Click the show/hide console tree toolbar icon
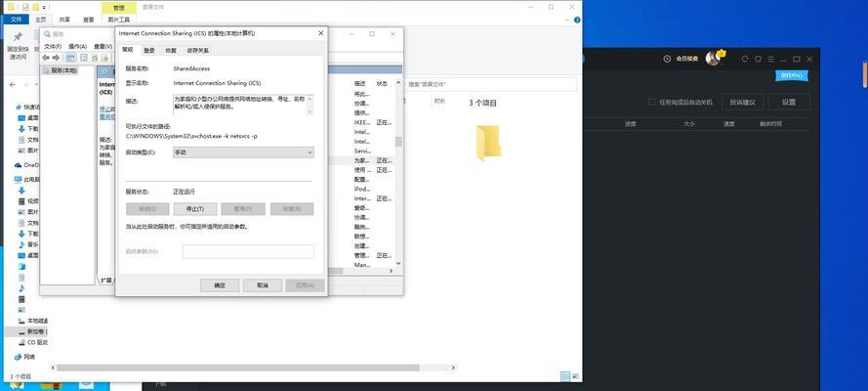The image size is (868, 391). coord(71,58)
